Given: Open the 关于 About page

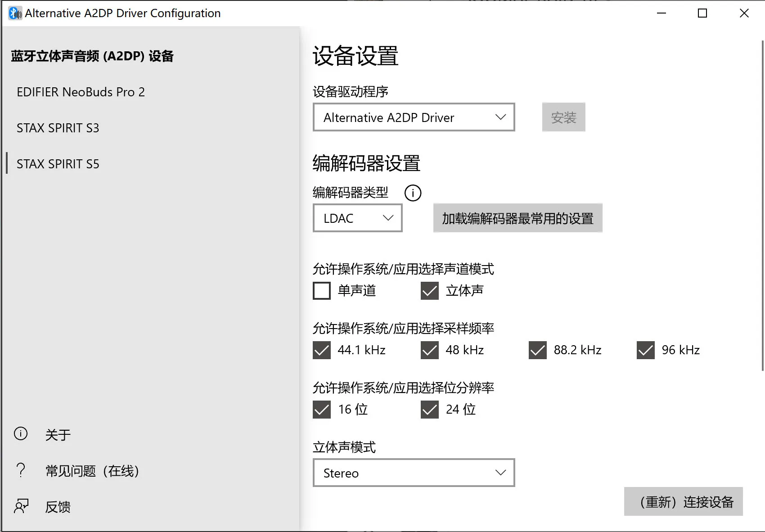Looking at the screenshot, I should (x=151, y=434).
